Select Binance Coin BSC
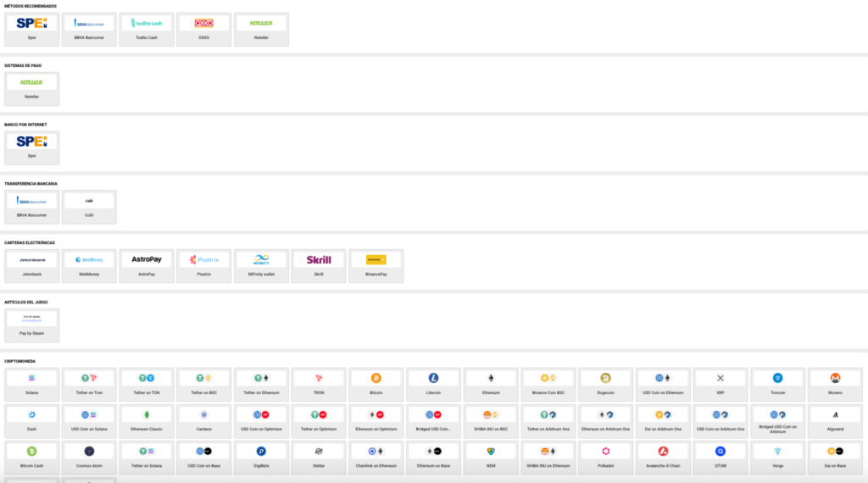 [x=548, y=385]
